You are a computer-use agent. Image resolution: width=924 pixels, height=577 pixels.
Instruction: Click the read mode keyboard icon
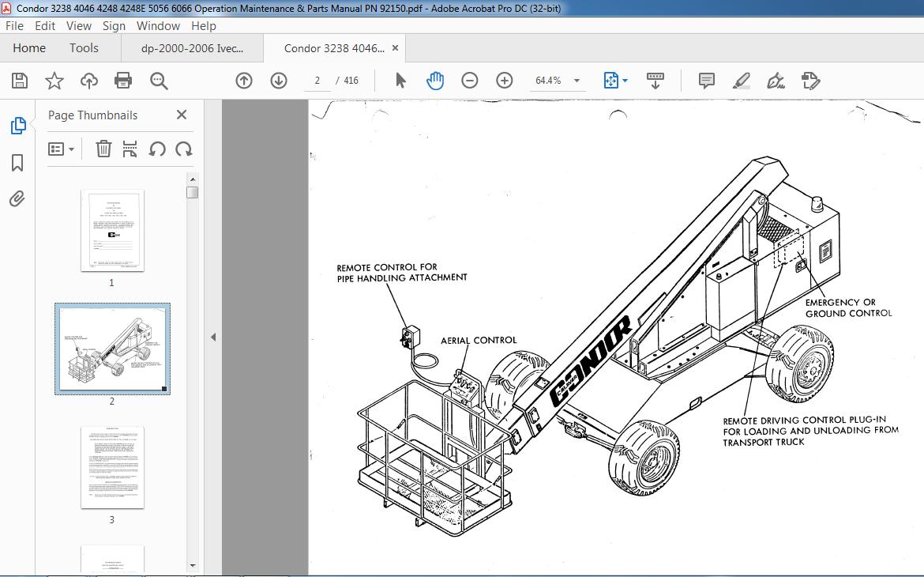click(655, 81)
